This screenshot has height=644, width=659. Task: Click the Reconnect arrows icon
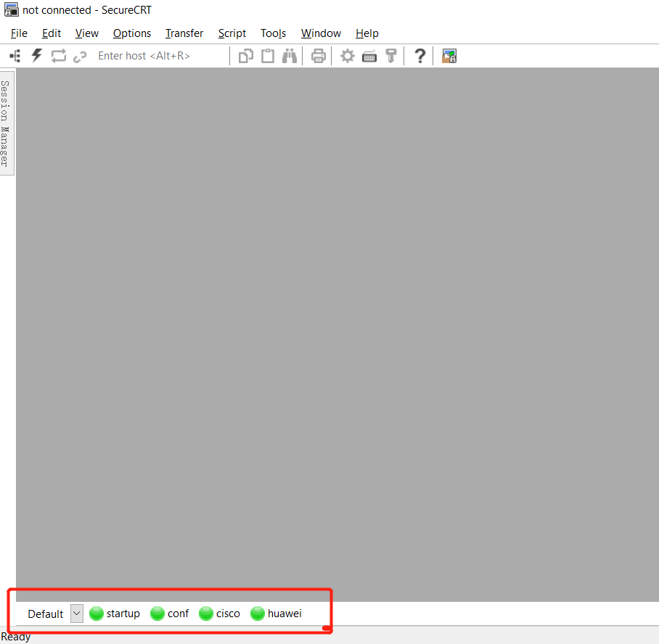(x=59, y=56)
